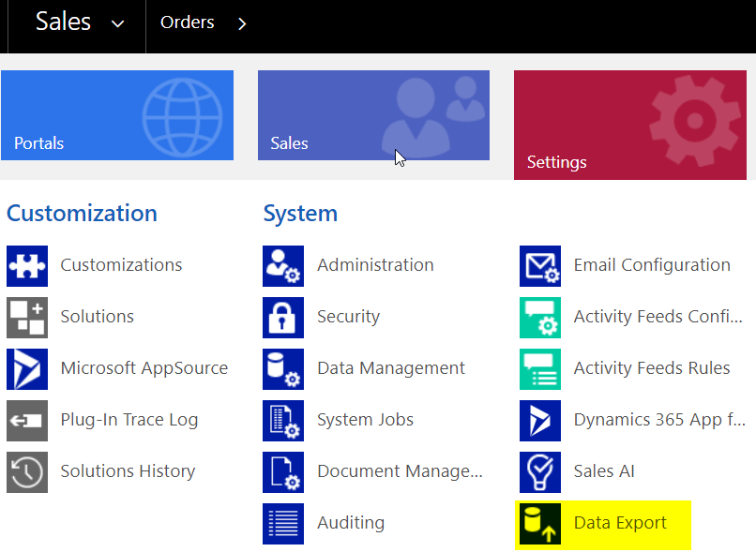Expand the Sales navigation dropdown chevron
This screenshot has height=552, width=756.
click(x=117, y=23)
